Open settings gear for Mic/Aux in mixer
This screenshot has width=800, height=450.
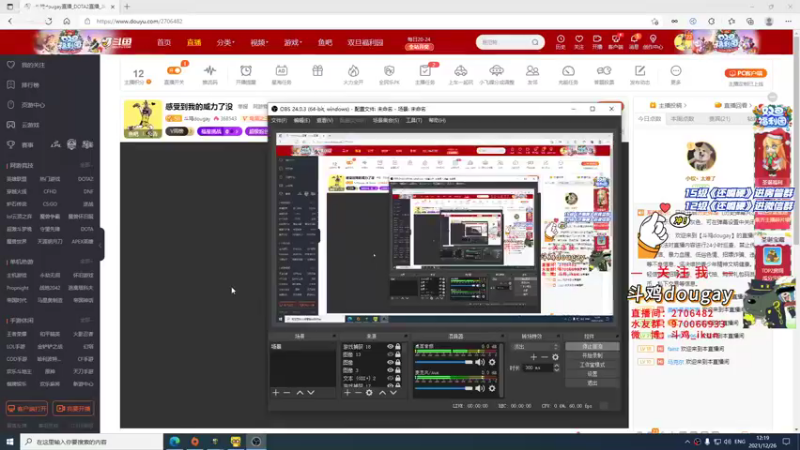point(492,388)
